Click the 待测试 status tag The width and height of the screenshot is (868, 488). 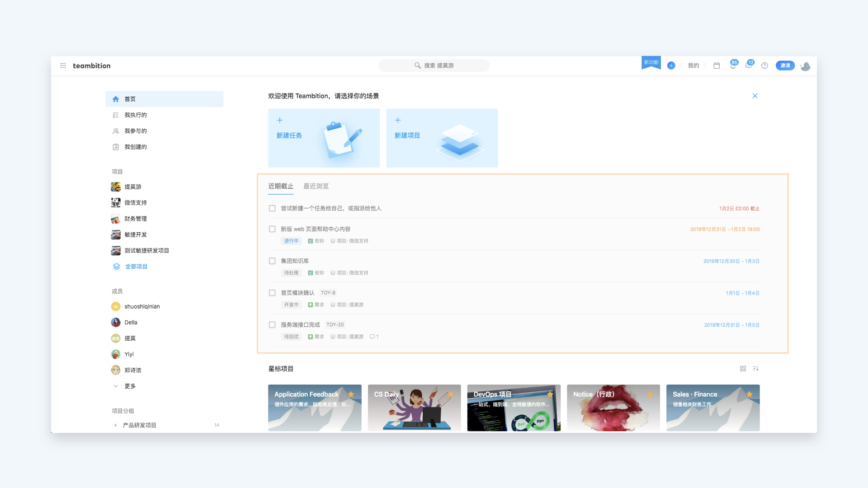point(291,337)
